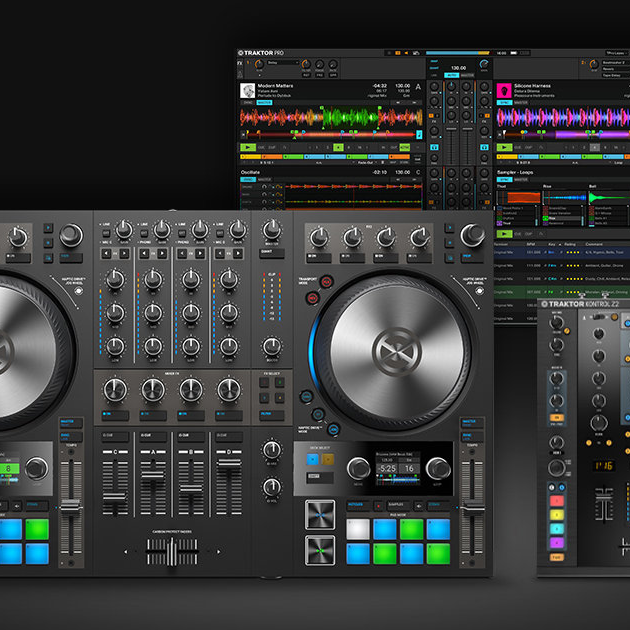Screen dimensions: 630x630
Task: Click the orange audio indicator in Traktor header
Action: tap(398, 53)
